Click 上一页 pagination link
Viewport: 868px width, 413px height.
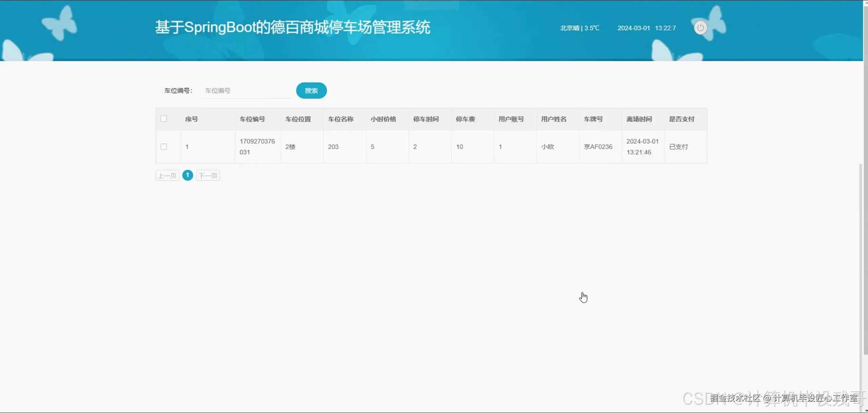coord(166,175)
